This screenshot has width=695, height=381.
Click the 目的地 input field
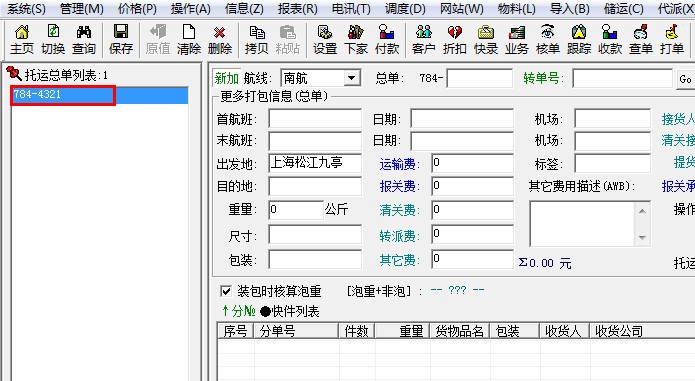(315, 186)
